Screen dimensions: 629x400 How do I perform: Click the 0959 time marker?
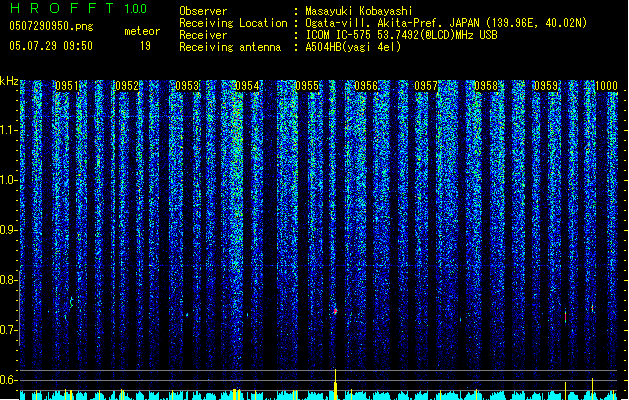546,86
